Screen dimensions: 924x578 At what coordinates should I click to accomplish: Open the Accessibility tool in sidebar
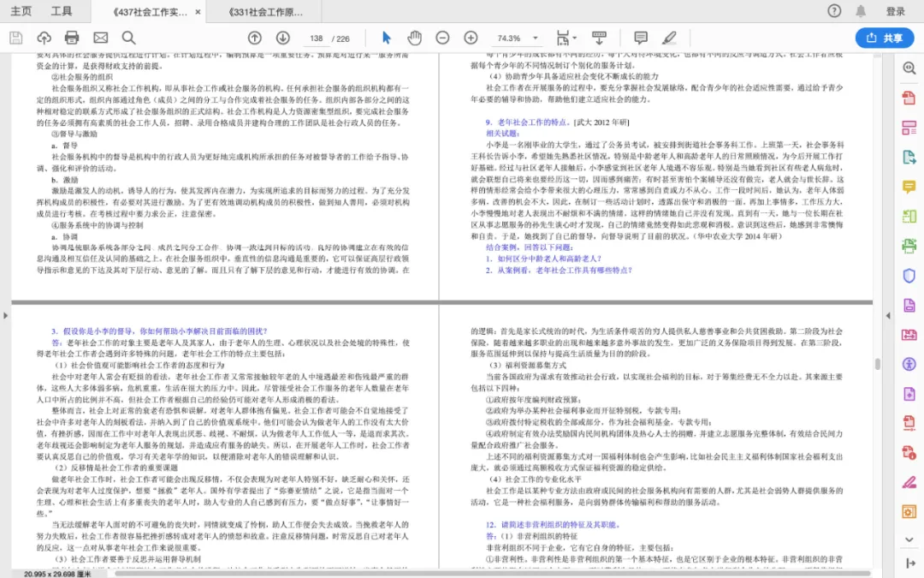(909, 364)
